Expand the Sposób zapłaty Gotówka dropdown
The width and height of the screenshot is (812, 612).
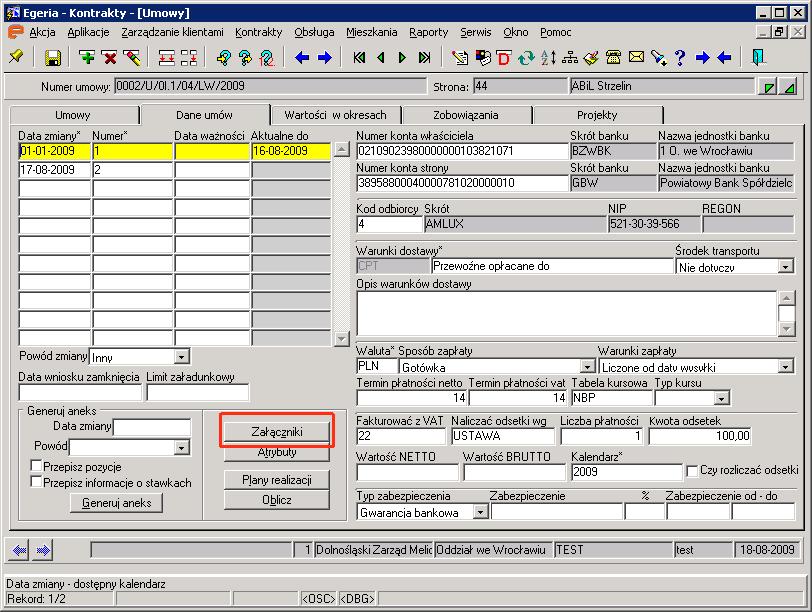[x=587, y=367]
